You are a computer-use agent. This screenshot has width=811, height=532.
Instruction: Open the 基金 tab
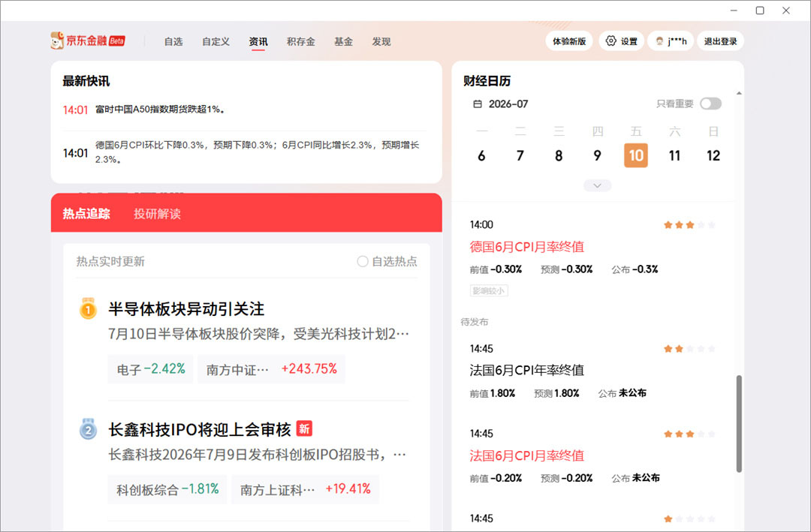pyautogui.click(x=343, y=41)
